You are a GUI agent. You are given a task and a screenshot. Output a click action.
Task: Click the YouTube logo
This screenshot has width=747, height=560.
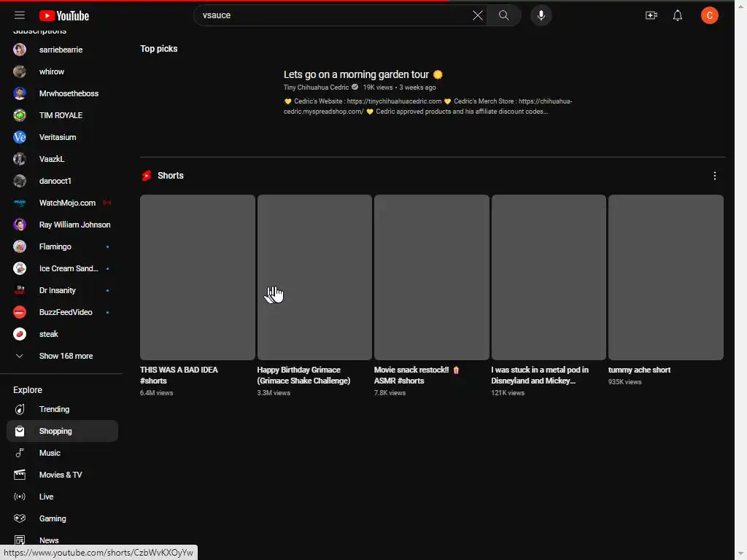point(64,16)
